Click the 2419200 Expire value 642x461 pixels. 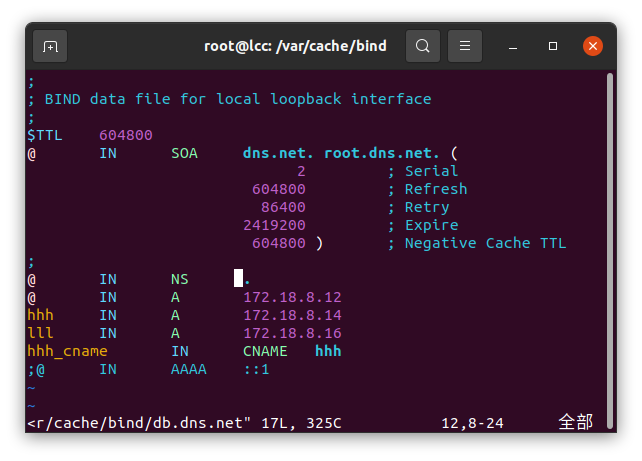pyautogui.click(x=274, y=225)
